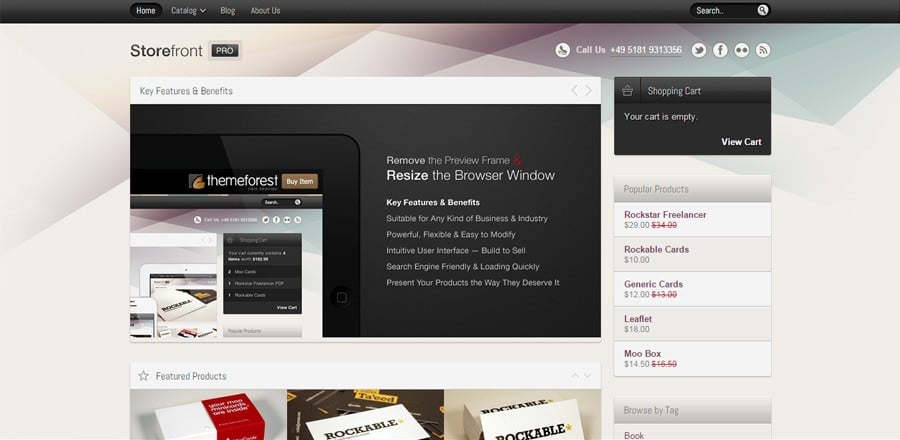Click the View Cart button
Screen dimensions: 900x440
[741, 142]
